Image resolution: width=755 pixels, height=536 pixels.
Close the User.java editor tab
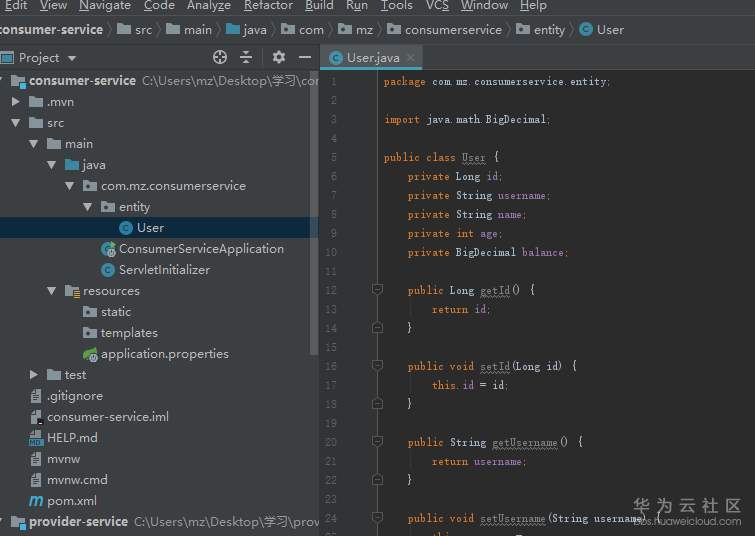tap(410, 58)
